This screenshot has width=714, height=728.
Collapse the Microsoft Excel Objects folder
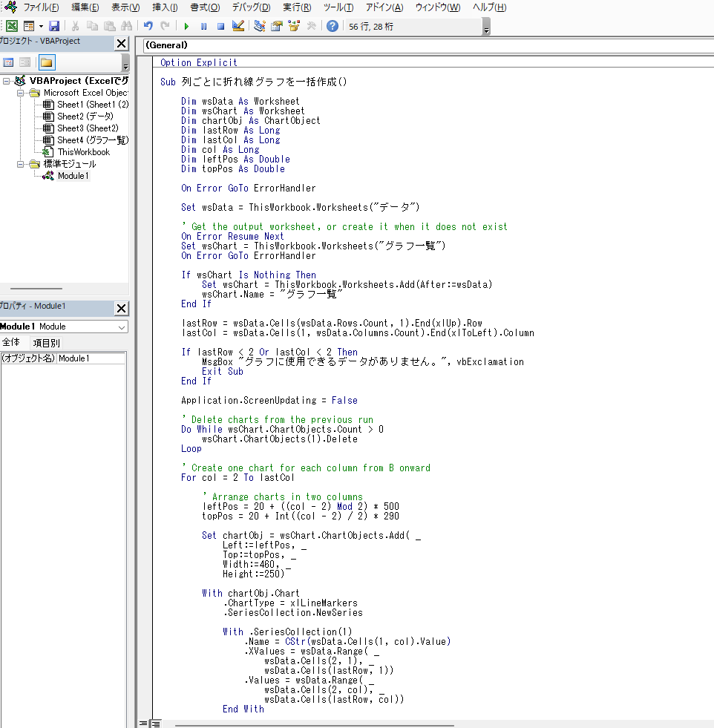click(x=21, y=93)
